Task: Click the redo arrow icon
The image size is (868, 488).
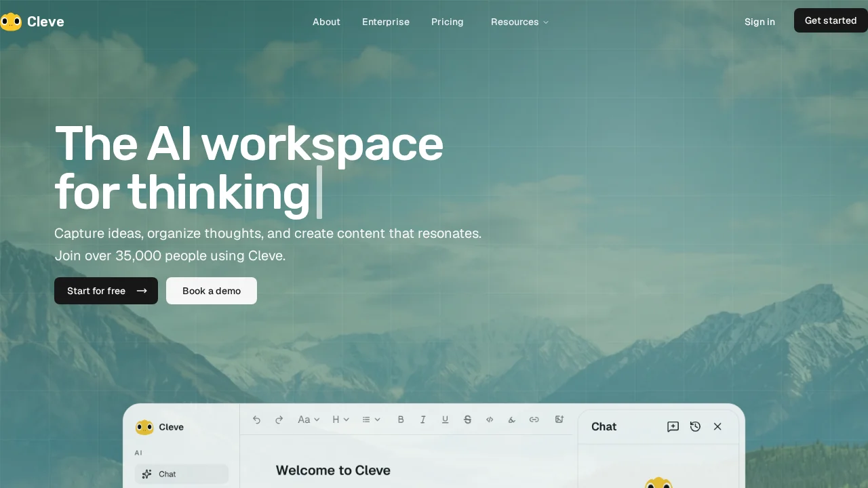Action: (279, 420)
